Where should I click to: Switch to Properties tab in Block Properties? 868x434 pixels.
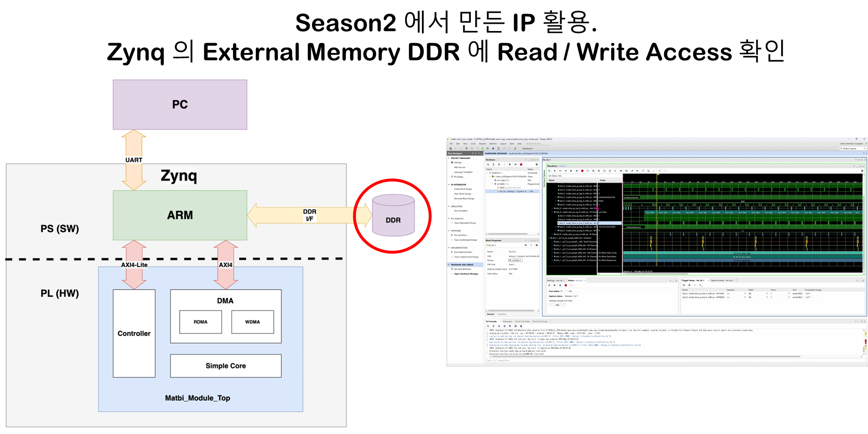coord(502,314)
